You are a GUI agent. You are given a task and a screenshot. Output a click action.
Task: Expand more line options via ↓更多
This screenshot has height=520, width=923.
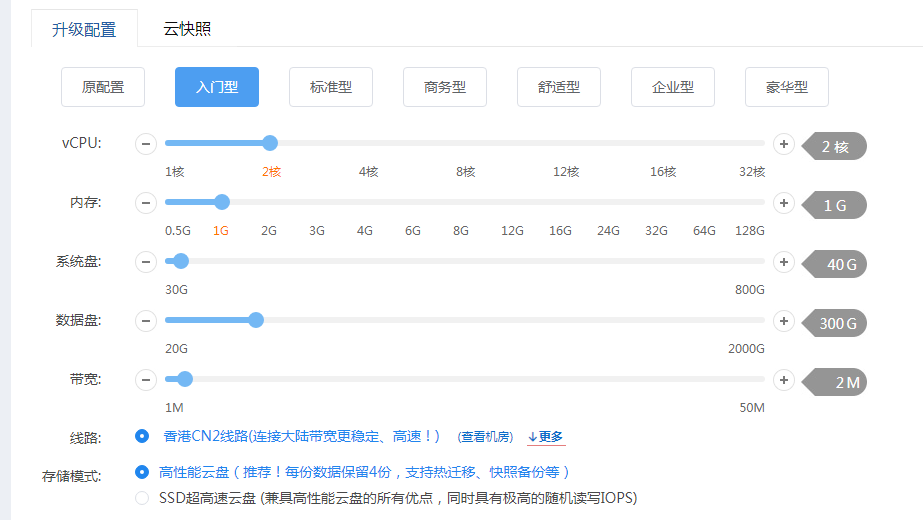tap(545, 437)
